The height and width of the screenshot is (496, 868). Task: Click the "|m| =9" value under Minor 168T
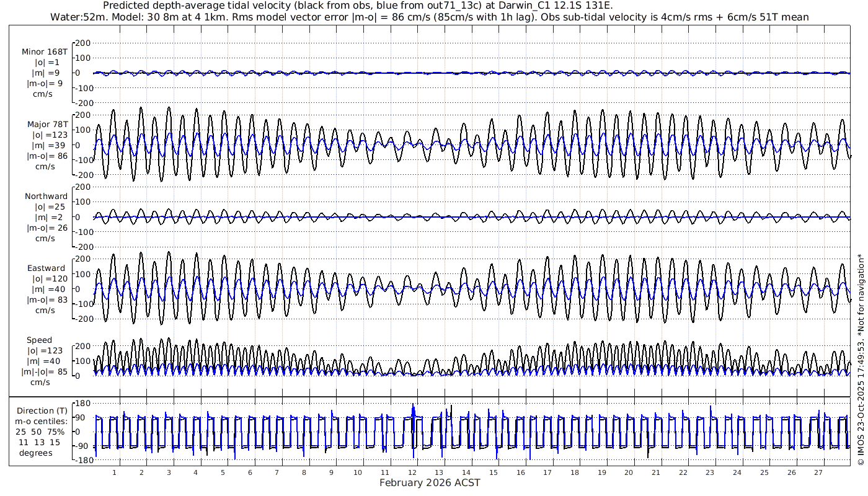pyautogui.click(x=46, y=73)
